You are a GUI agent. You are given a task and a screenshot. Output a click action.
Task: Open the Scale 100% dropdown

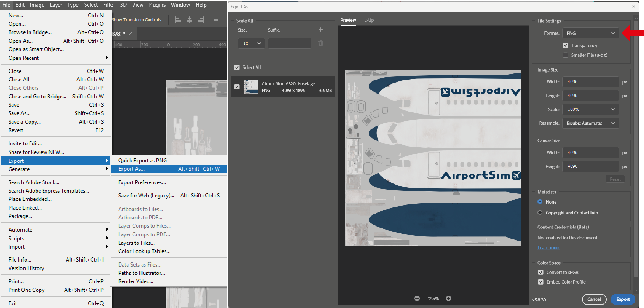click(x=591, y=109)
